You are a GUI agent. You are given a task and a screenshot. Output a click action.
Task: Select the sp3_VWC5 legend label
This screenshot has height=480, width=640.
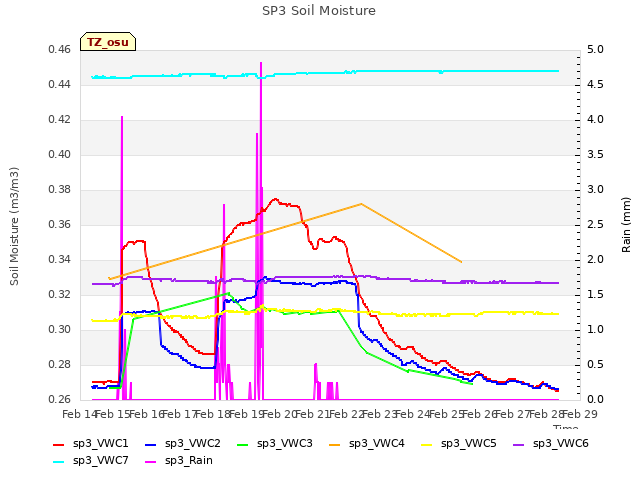(x=468, y=444)
